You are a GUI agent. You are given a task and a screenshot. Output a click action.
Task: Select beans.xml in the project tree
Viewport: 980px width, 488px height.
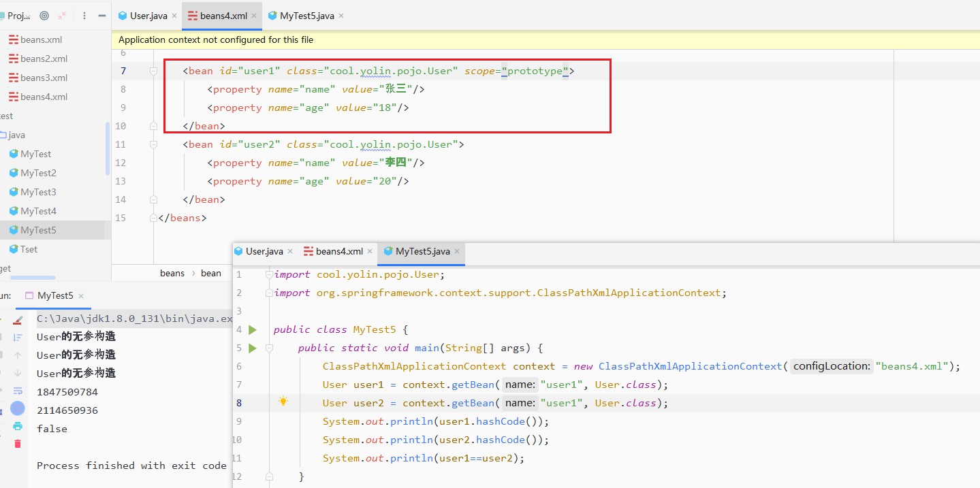click(41, 39)
